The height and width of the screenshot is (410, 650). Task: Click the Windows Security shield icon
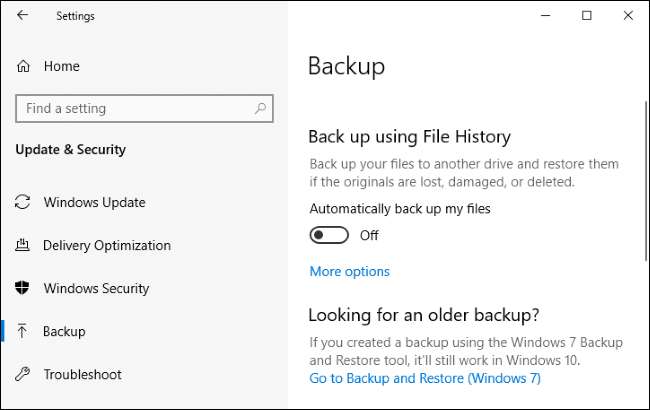pos(23,288)
